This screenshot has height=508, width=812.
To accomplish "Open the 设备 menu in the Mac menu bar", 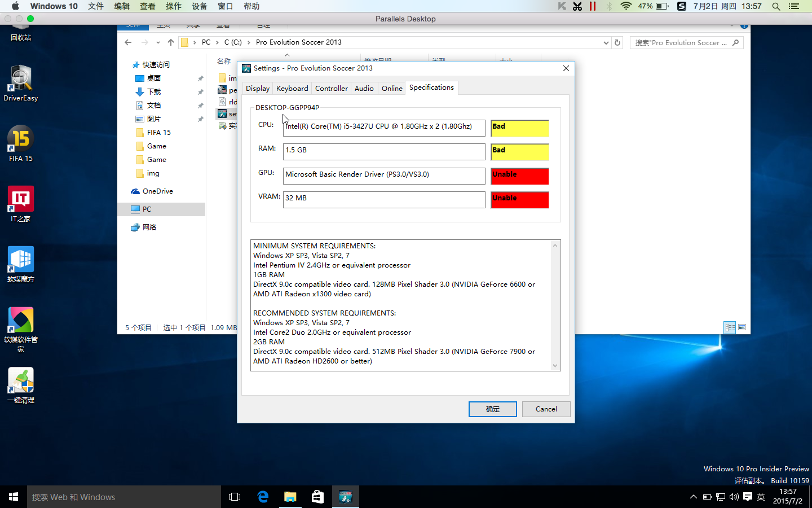I will pos(200,6).
